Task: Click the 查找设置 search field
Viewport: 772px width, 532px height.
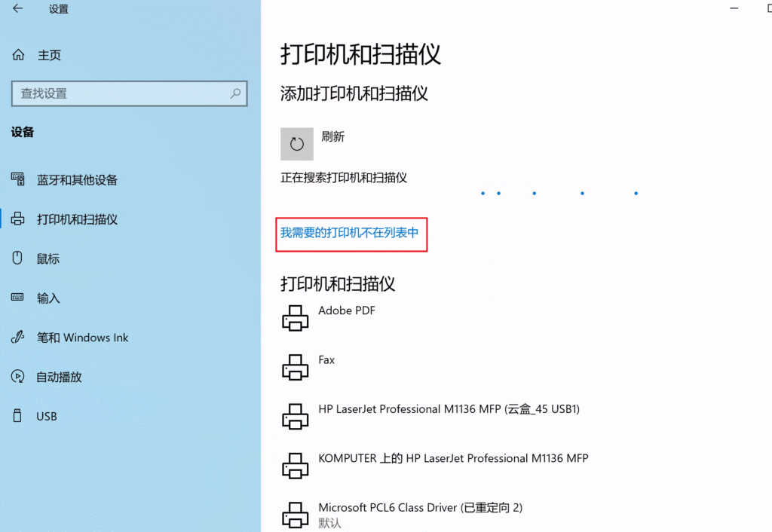Action: [121, 93]
